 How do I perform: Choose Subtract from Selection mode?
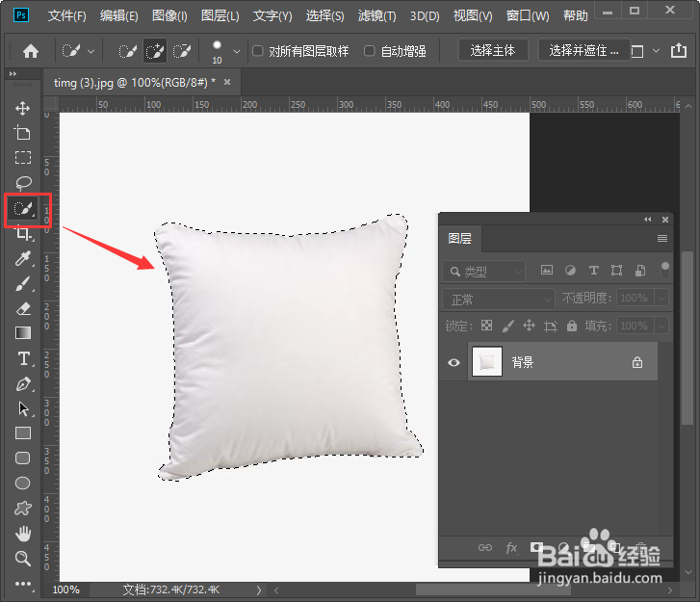pyautogui.click(x=182, y=51)
